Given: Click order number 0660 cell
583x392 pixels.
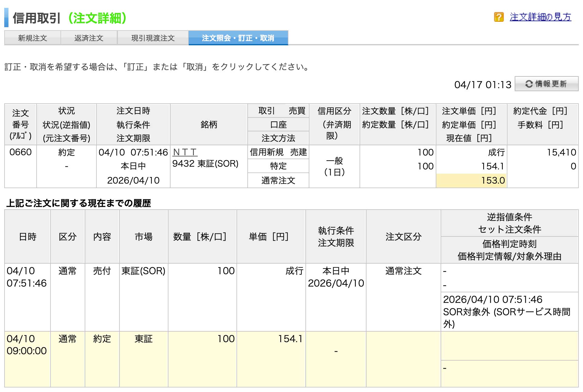Looking at the screenshot, I should coord(21,152).
